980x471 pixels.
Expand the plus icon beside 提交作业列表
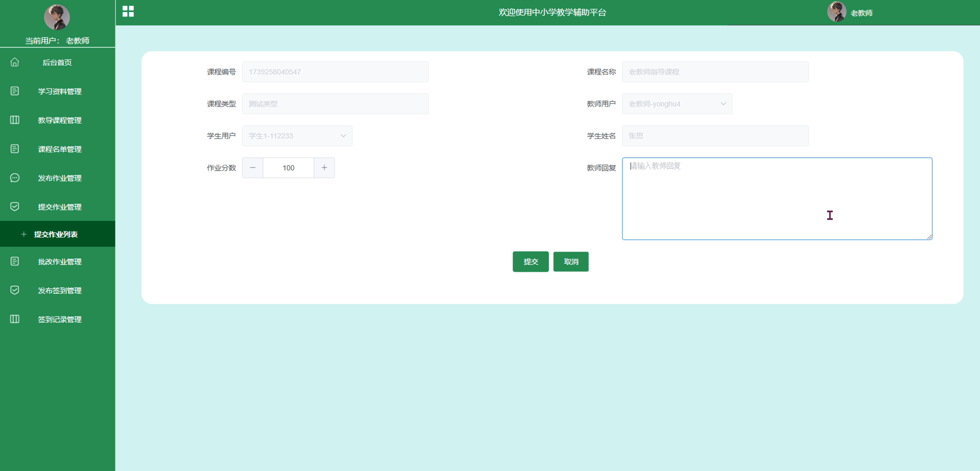24,234
